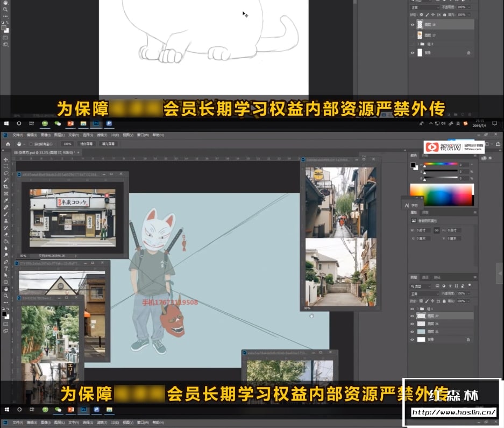Pick a color from the color spectrum

442,195
